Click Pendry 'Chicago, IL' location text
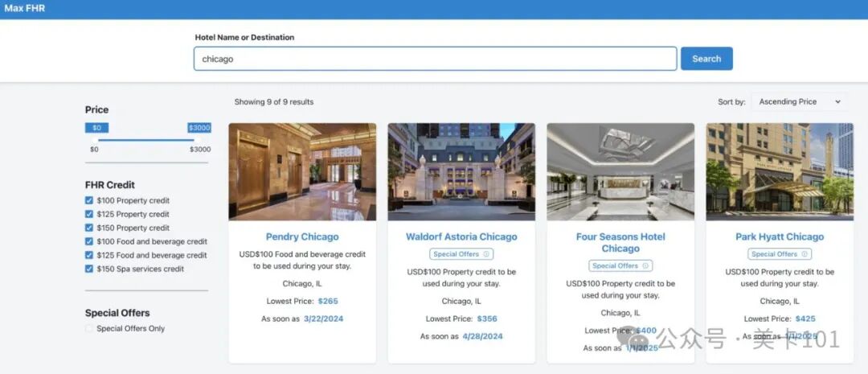Image resolution: width=868 pixels, height=374 pixels. (302, 284)
